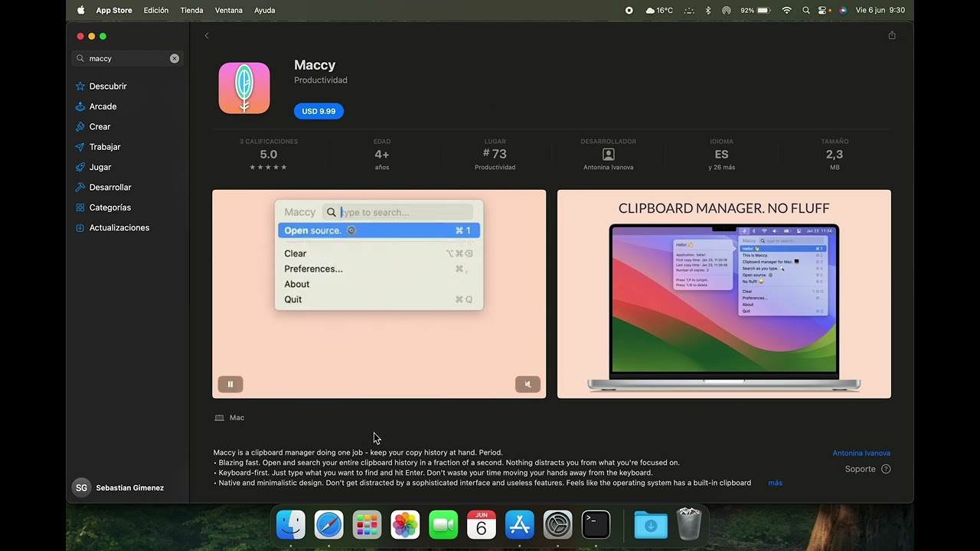Open Launchpad from the Dock
Viewport: 980px width, 551px height.
click(x=367, y=525)
